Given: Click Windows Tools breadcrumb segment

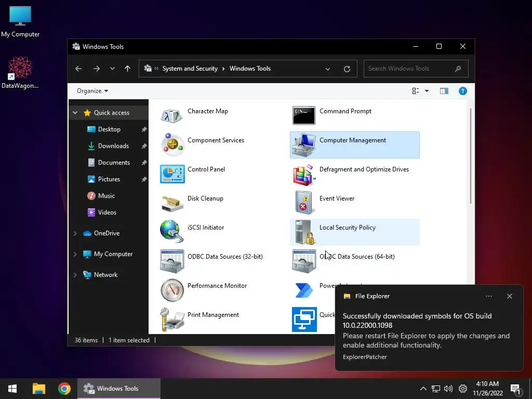Looking at the screenshot, I should click(x=250, y=69).
